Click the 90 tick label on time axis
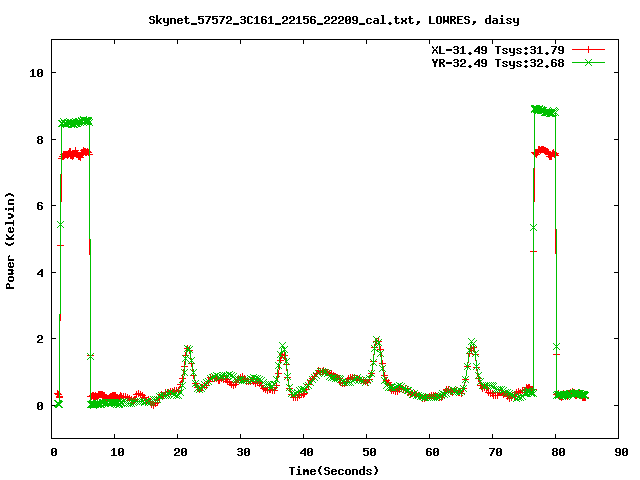This screenshot has height=480, width=640. pos(619,452)
